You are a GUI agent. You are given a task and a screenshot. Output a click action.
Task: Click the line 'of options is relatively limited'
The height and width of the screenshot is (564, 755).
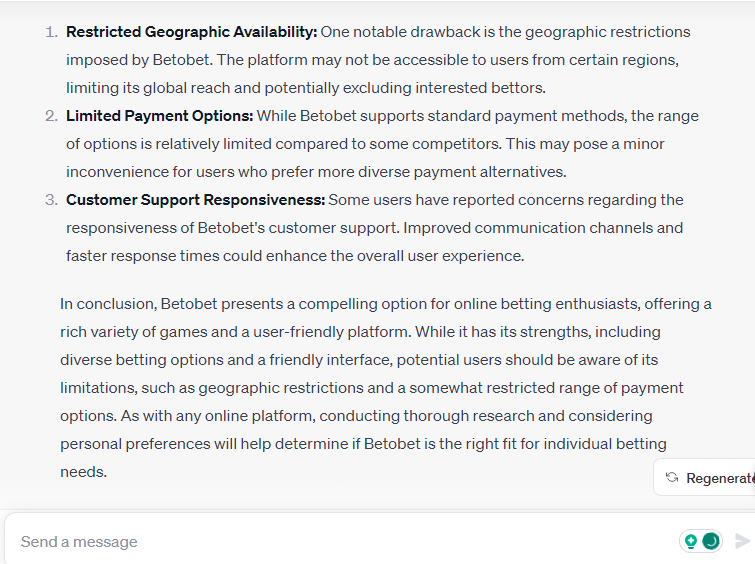pyautogui.click(x=365, y=144)
